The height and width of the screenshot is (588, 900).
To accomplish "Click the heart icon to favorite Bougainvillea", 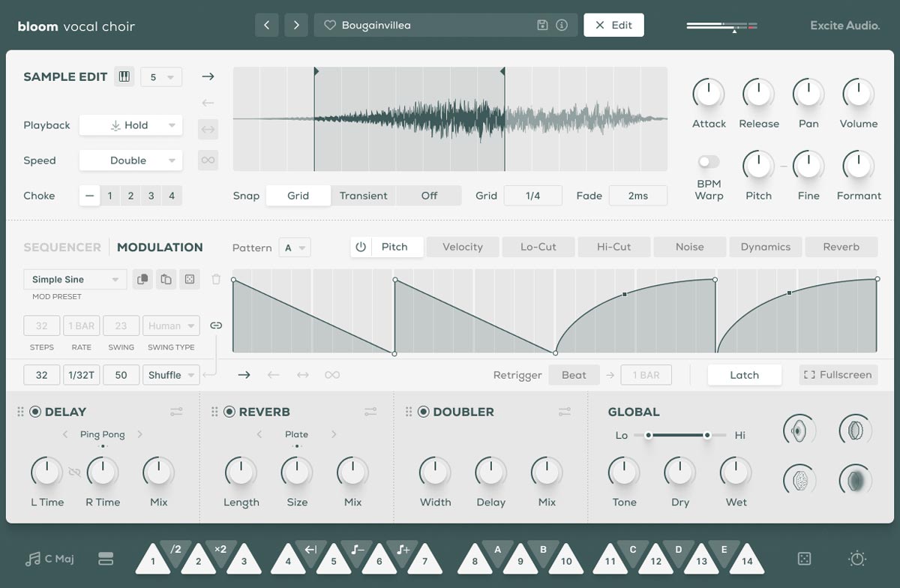I will click(x=329, y=25).
